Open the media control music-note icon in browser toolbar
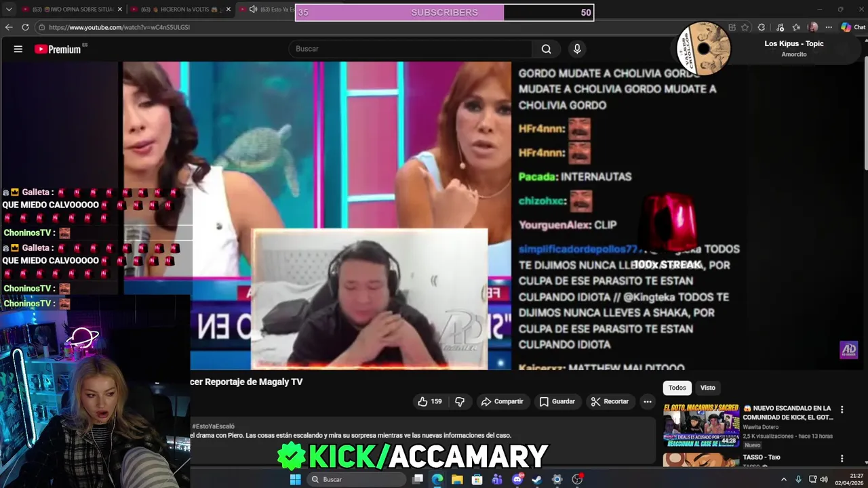Image resolution: width=868 pixels, height=488 pixels. 781,27
